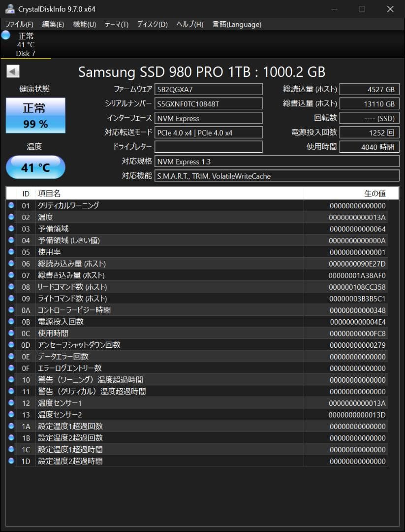This screenshot has height=532, width=405.
Task: Open the 機能(U) menu
Action: [84, 24]
